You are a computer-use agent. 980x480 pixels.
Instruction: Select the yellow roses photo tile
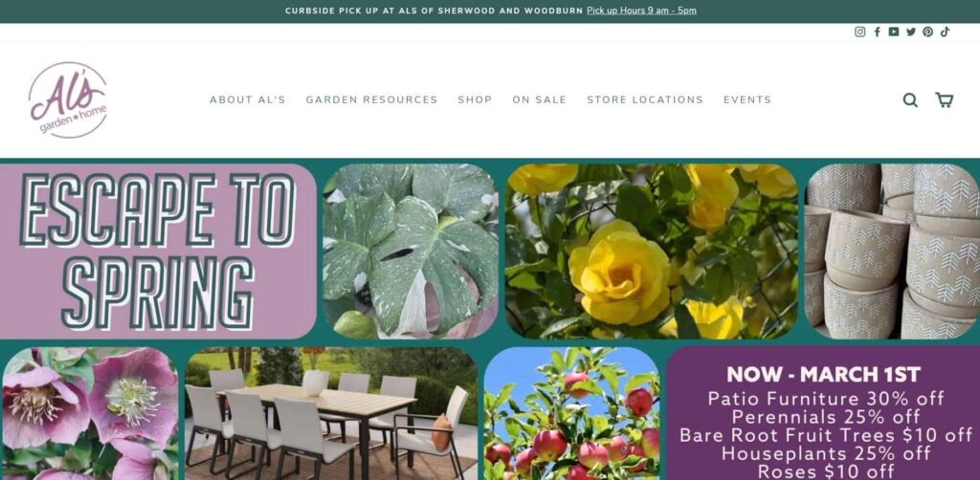click(651, 251)
